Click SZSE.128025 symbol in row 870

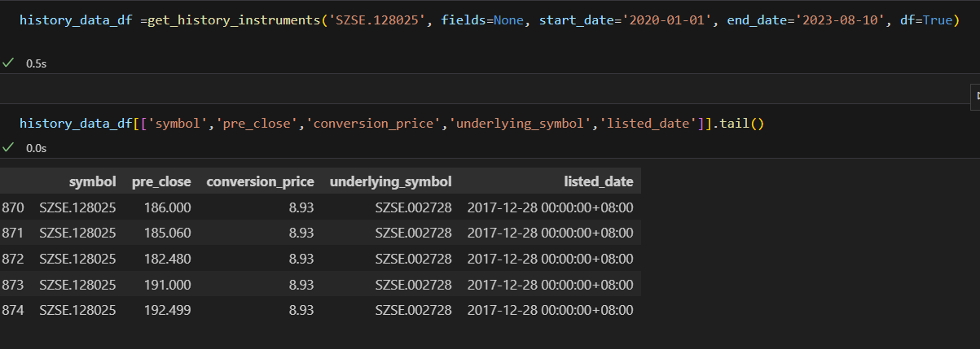[77, 207]
